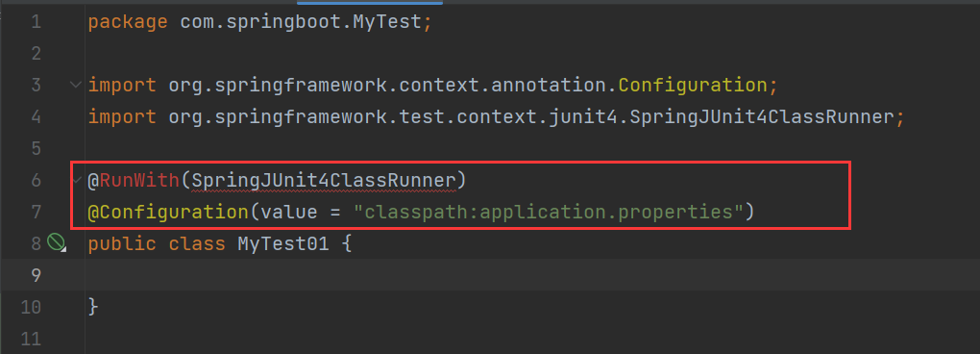Click the closing brace on line 10
This screenshot has height=354, width=980.
(93, 307)
